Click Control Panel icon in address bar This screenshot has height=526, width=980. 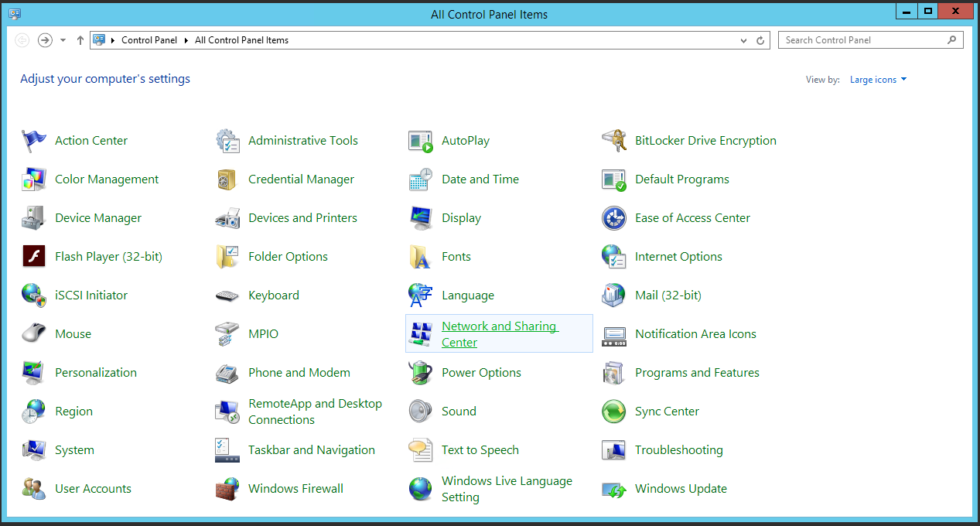click(99, 40)
